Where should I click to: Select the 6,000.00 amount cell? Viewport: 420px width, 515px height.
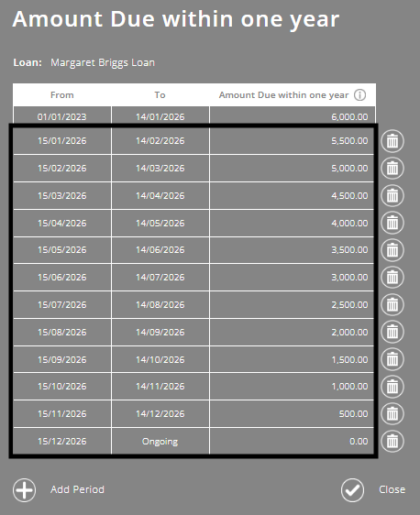coord(292,115)
